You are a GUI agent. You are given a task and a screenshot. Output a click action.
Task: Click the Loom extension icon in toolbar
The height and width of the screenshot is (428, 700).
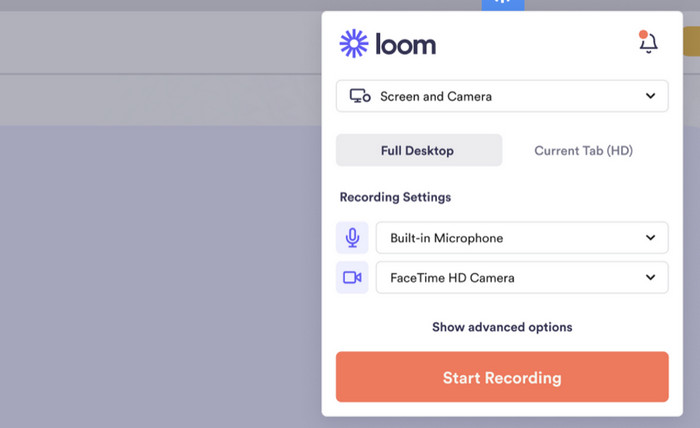point(503,4)
